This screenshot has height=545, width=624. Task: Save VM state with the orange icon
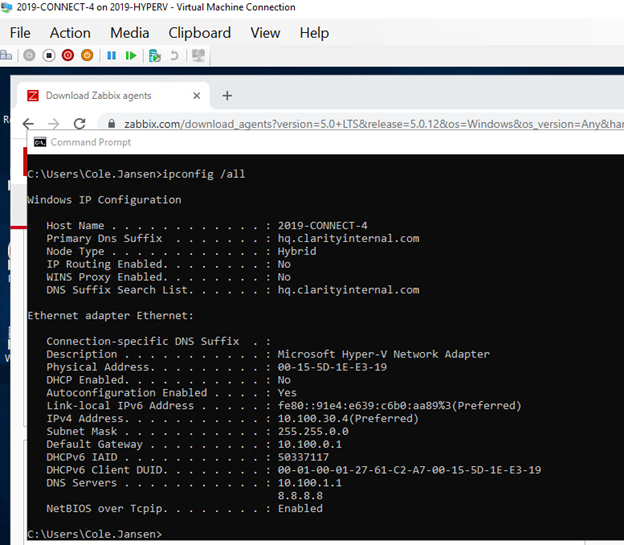[x=87, y=55]
